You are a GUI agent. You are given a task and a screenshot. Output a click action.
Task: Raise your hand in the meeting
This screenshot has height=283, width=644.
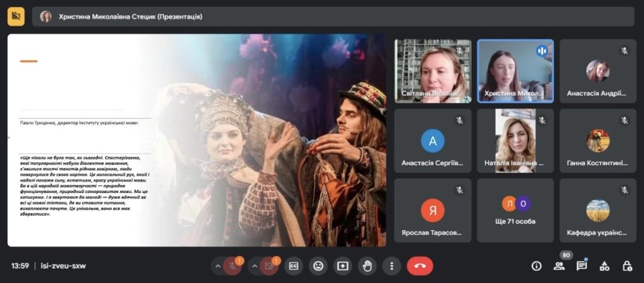(x=367, y=266)
